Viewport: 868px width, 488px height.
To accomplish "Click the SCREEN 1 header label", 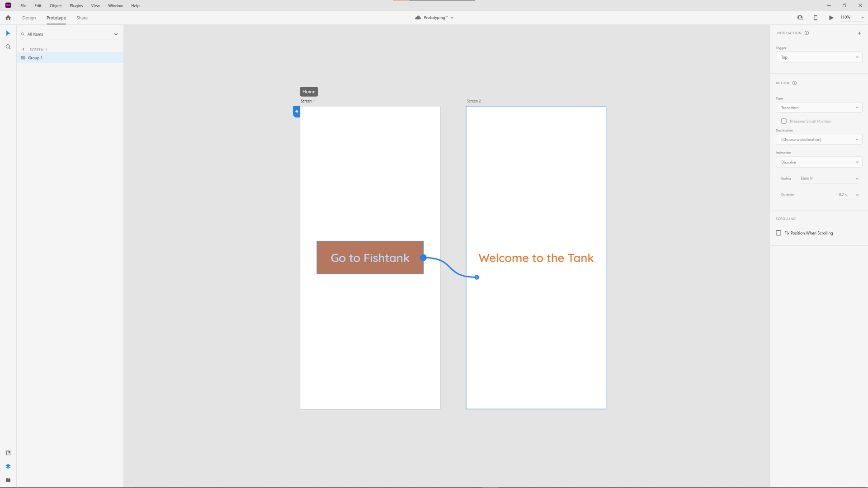I will coord(38,50).
